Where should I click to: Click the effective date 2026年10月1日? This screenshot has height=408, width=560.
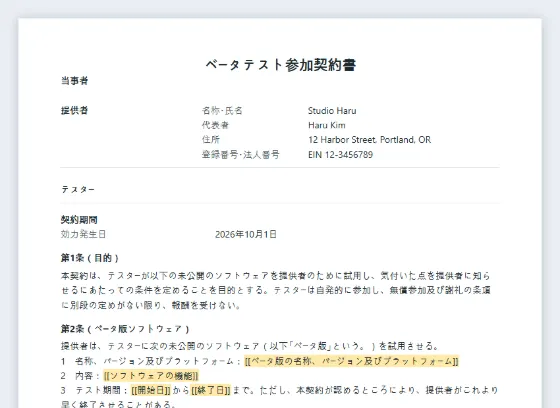(246, 234)
